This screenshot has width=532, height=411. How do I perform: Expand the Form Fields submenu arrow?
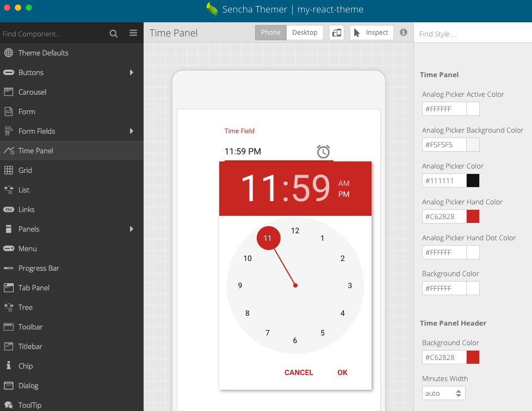pyautogui.click(x=132, y=131)
